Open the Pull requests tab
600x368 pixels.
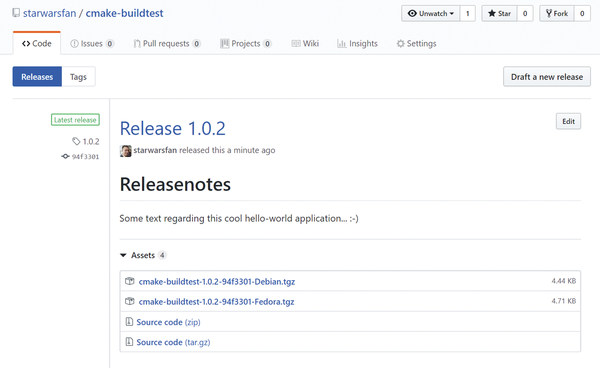pos(167,44)
